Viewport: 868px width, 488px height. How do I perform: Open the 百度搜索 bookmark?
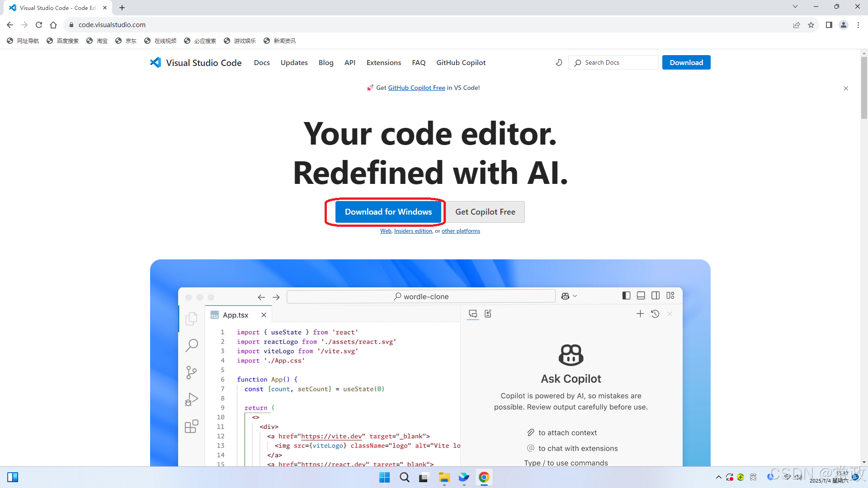coord(63,41)
